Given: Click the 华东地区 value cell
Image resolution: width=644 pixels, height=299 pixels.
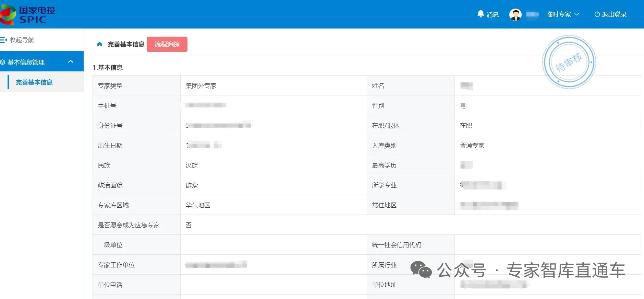Looking at the screenshot, I should tap(274, 205).
